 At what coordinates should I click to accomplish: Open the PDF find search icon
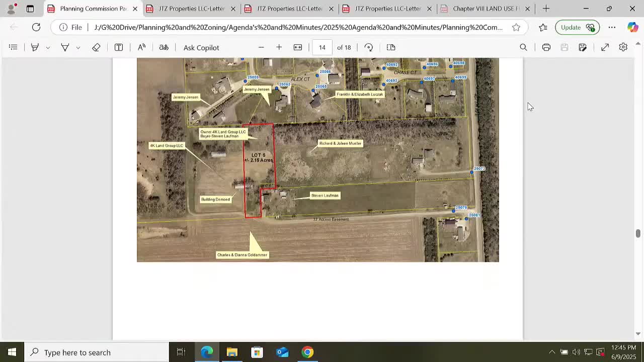pyautogui.click(x=523, y=47)
